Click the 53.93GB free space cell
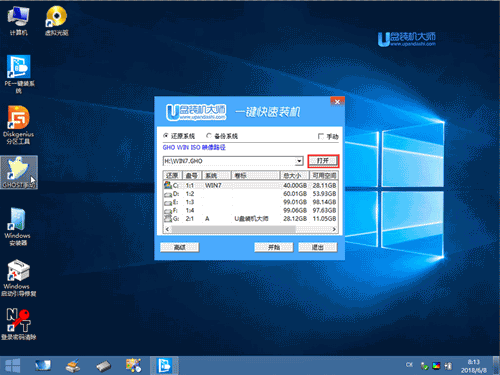This screenshot has width=500, height=375. 324,194
